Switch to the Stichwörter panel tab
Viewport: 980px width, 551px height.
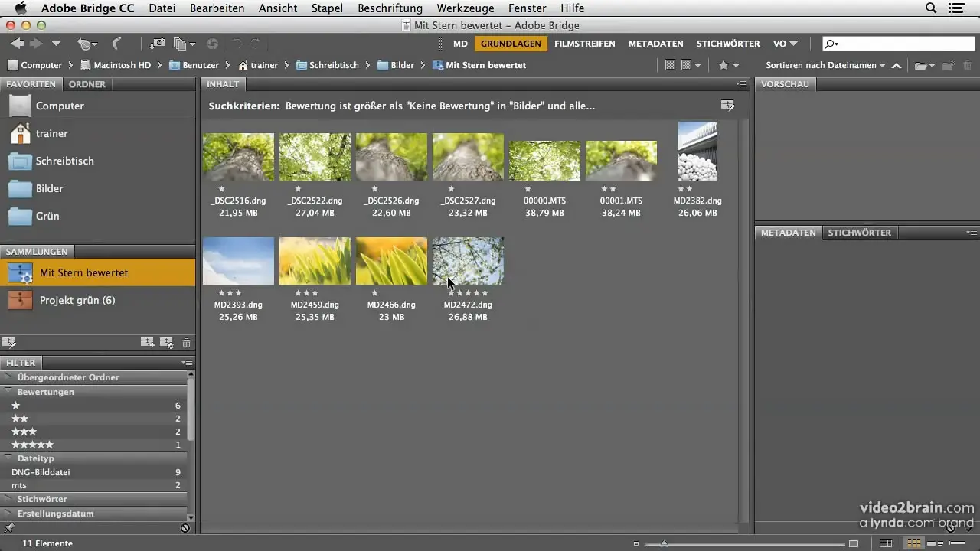click(859, 233)
